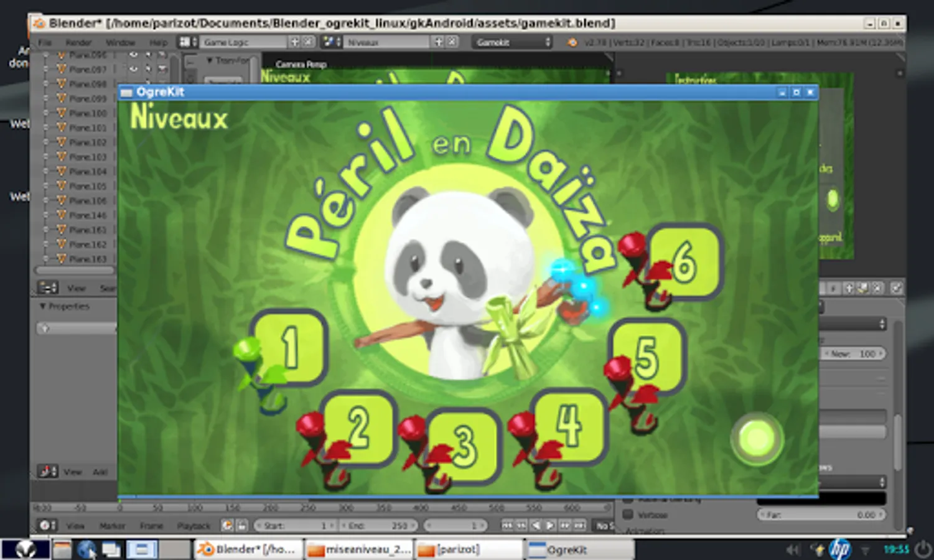The image size is (934, 560).
Task: Switch to parizot folder taskbar window
Action: (469, 549)
